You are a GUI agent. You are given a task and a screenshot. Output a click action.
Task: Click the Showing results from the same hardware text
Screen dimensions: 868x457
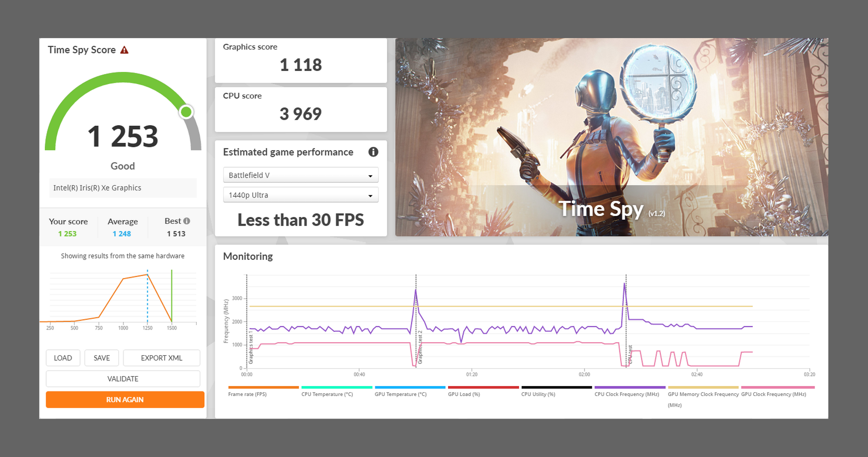coord(123,256)
